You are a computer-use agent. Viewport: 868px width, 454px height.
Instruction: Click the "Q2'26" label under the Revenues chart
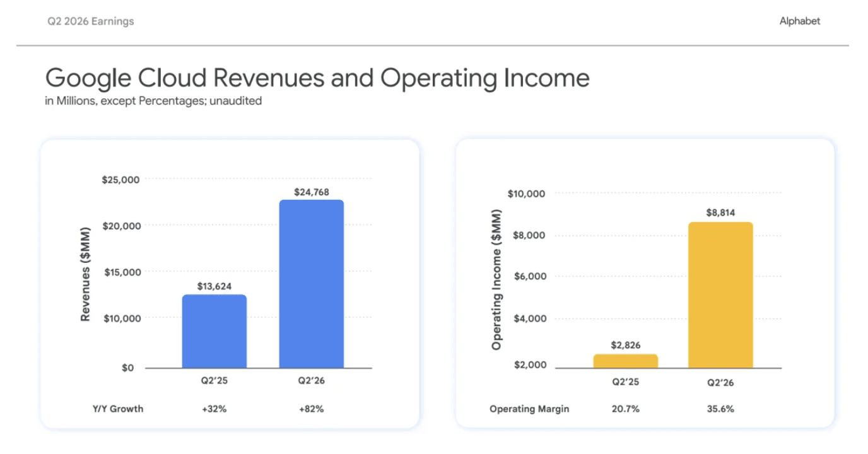pos(312,381)
